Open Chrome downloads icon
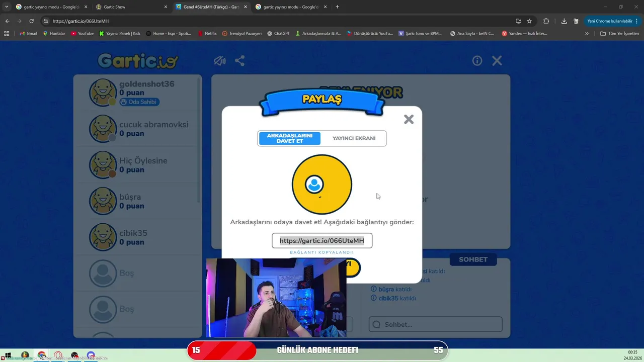This screenshot has width=644, height=362. pos(563,21)
